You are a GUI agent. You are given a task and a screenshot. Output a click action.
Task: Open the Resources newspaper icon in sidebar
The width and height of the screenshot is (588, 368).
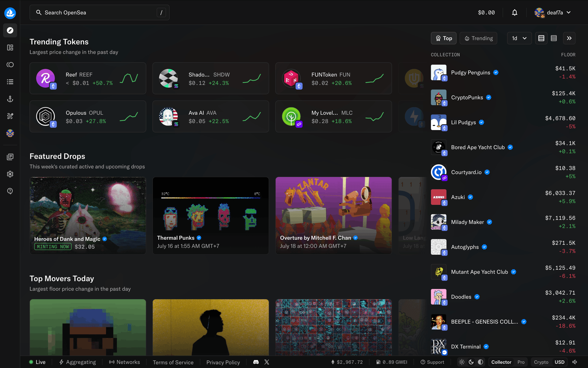pos(10,157)
